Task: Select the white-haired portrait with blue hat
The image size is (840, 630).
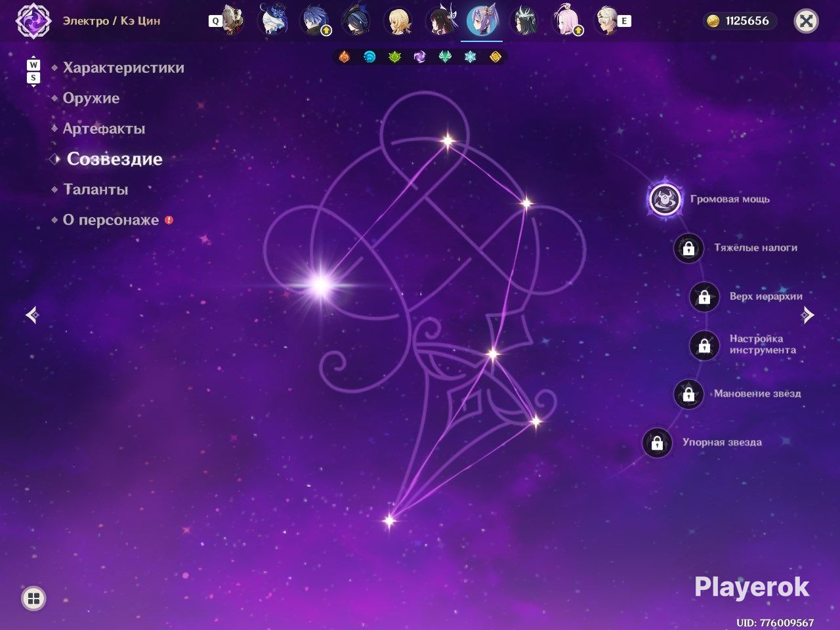Action: click(x=273, y=21)
